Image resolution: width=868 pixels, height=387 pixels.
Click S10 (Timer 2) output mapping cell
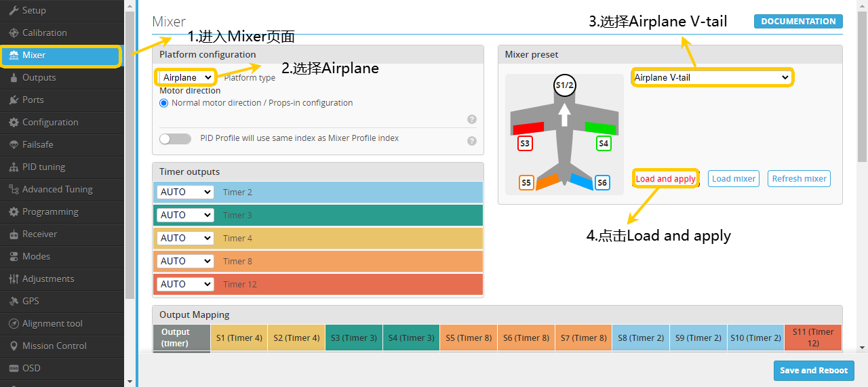(x=755, y=338)
